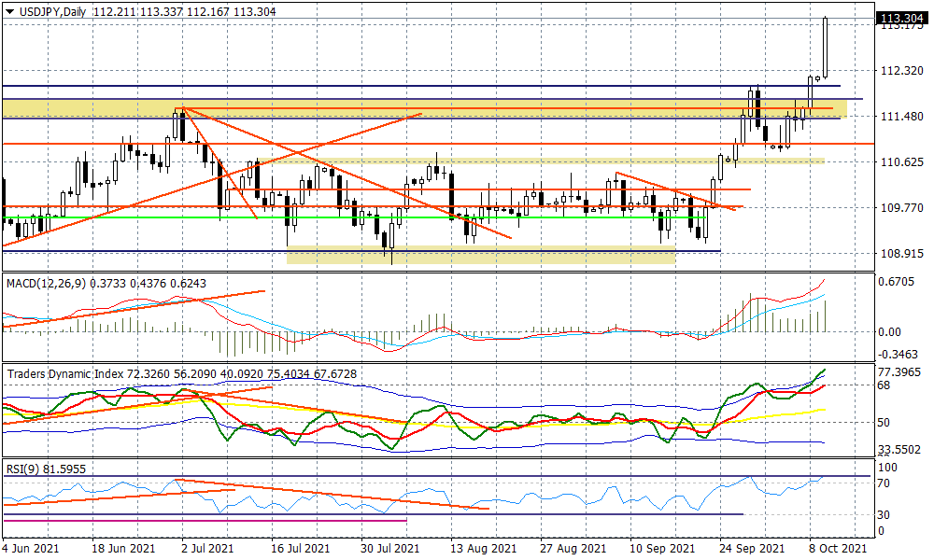934x560 pixels.
Task: Click the 24 Sep 2021 date label
Action: [752, 548]
